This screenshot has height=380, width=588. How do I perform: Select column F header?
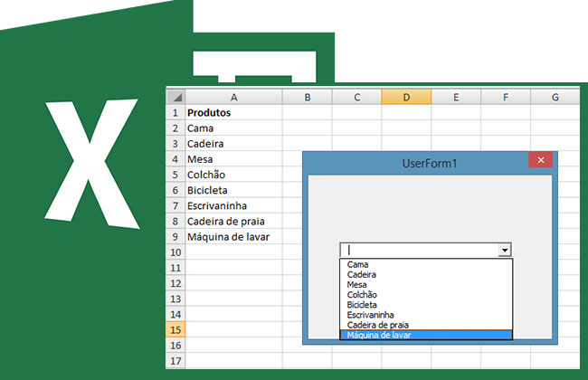tap(506, 97)
